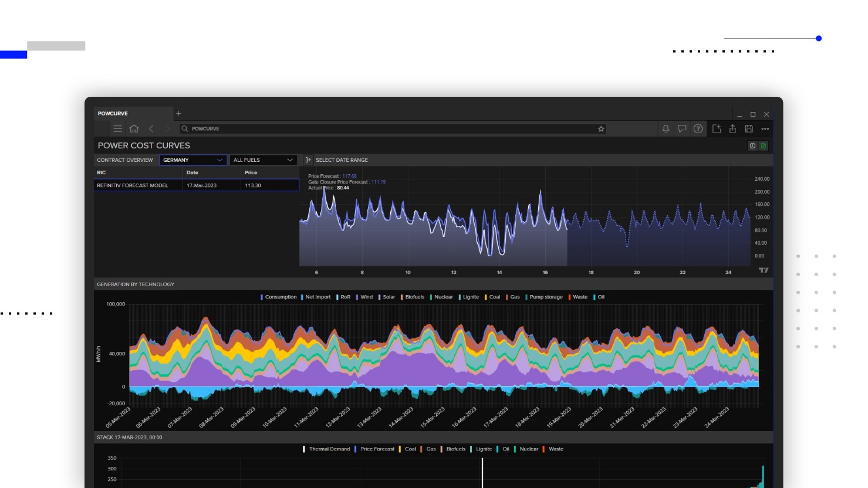Open the chat messages icon

pyautogui.click(x=682, y=128)
